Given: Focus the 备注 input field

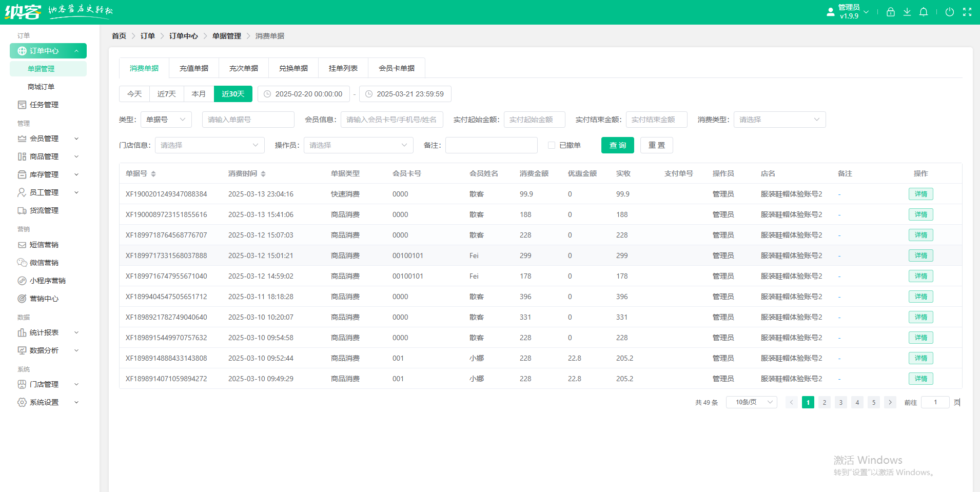Looking at the screenshot, I should click(492, 145).
